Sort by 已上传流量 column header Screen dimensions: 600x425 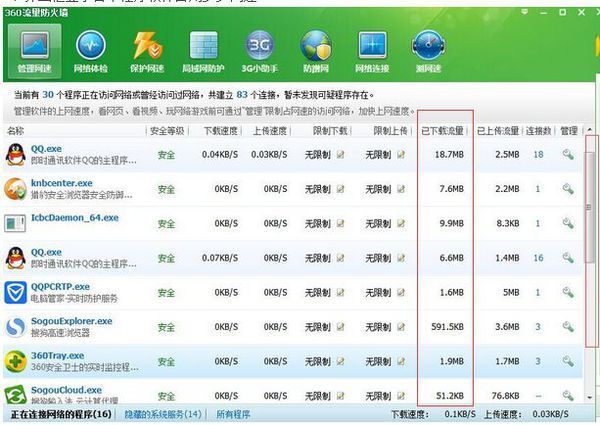(x=497, y=131)
